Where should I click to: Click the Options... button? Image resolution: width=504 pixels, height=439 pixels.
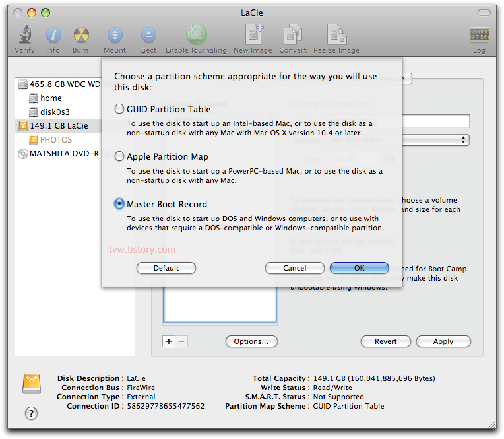coord(251,341)
